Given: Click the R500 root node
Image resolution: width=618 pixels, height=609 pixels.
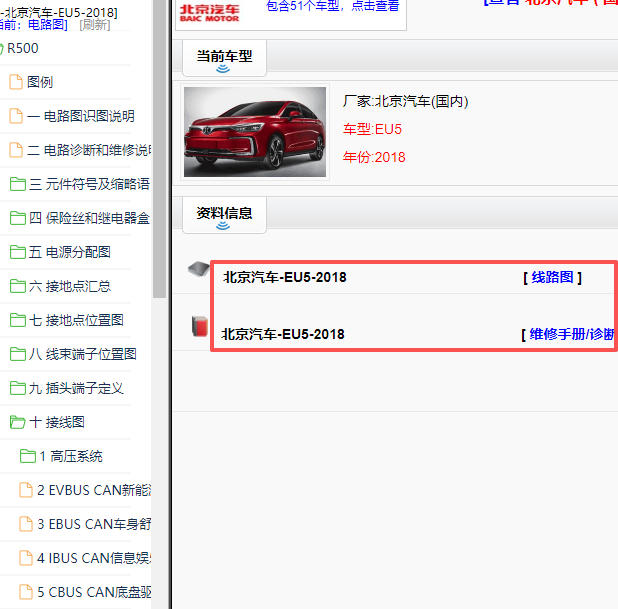Looking at the screenshot, I should (x=22, y=48).
